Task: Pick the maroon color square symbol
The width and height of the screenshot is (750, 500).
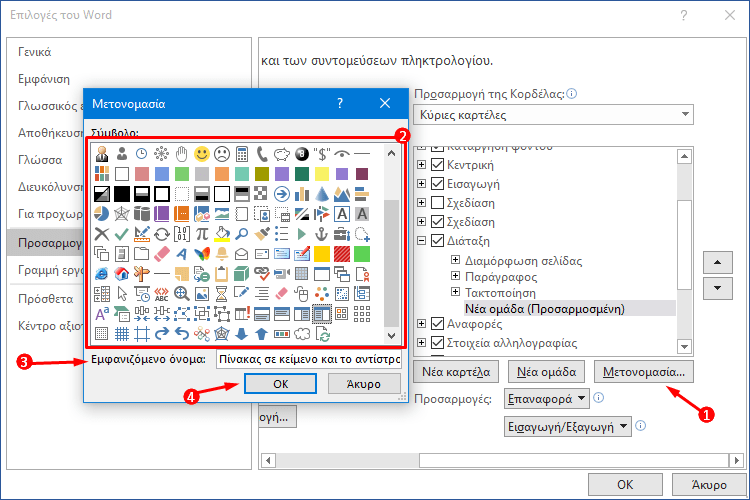Action: coord(362,174)
